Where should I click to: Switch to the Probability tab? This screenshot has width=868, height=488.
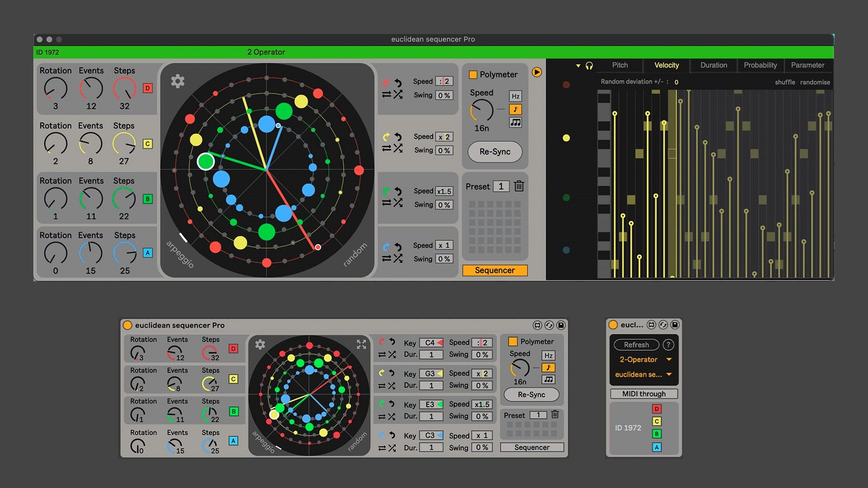pos(760,65)
